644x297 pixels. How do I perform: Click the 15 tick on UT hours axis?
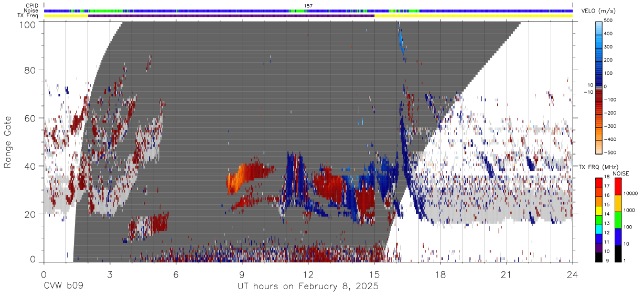coord(374,274)
